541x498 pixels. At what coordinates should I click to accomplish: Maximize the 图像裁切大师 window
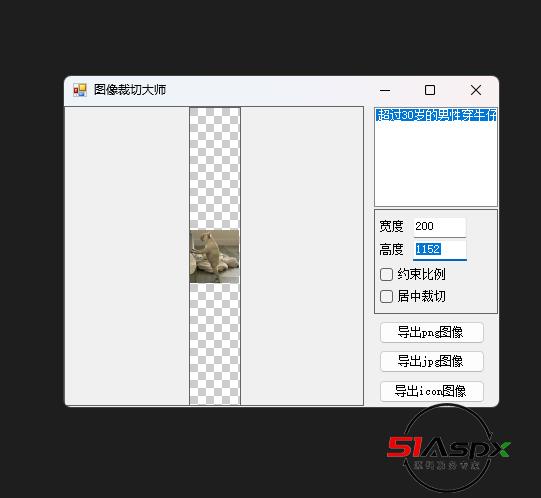(x=430, y=90)
